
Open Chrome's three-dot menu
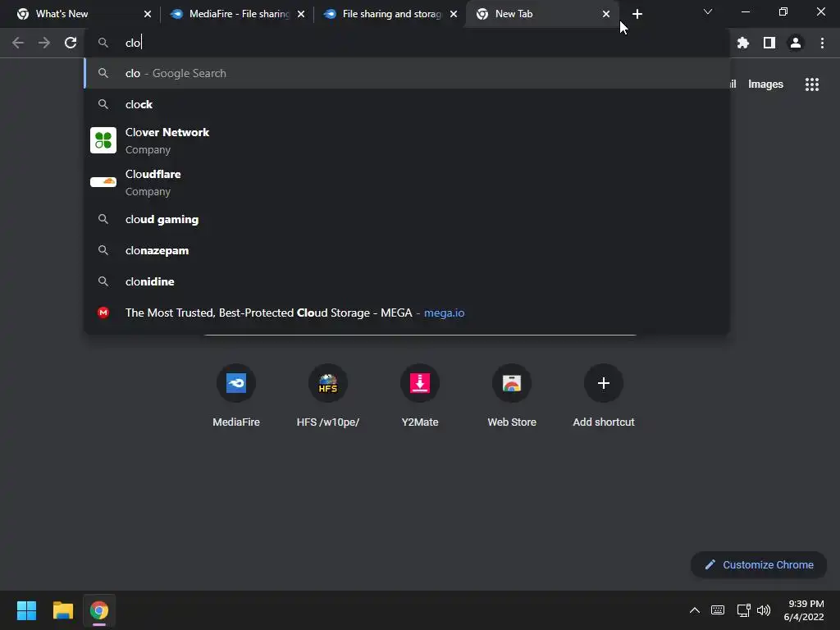[822, 43]
